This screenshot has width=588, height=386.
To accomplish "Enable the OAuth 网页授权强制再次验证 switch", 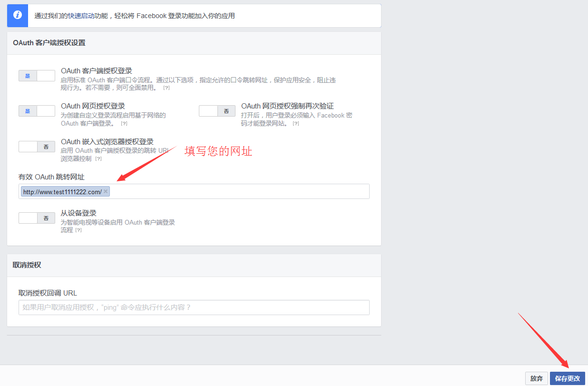I will (x=217, y=111).
